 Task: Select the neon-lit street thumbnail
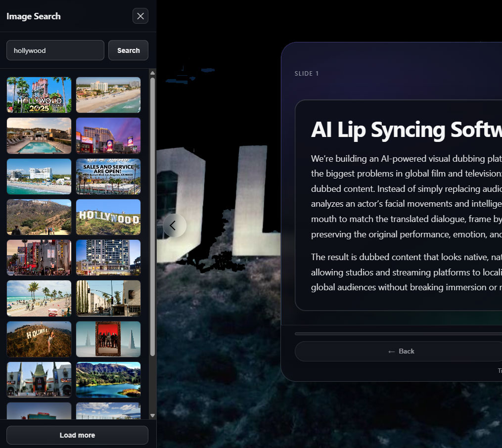(x=39, y=258)
